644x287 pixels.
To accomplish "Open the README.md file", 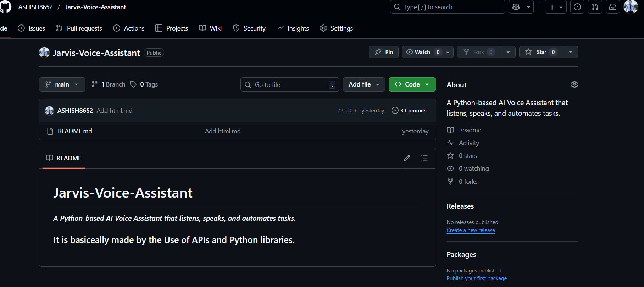I will (x=75, y=131).
